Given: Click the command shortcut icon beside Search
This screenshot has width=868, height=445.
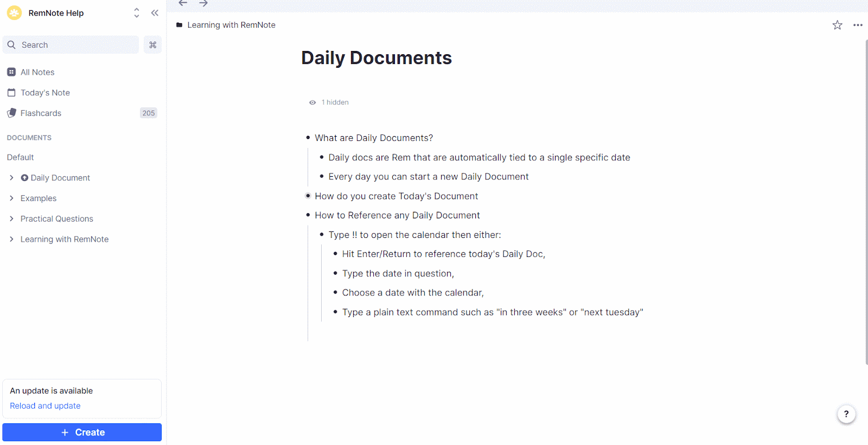Looking at the screenshot, I should [x=152, y=45].
